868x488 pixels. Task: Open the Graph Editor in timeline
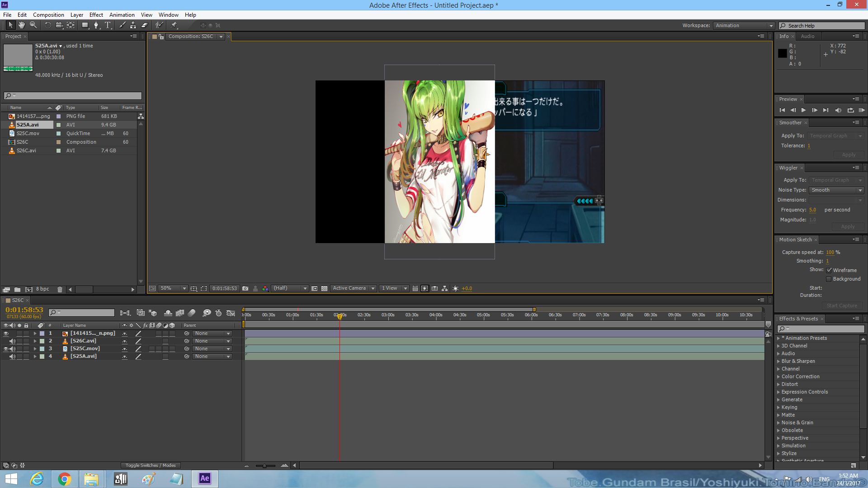[231, 313]
